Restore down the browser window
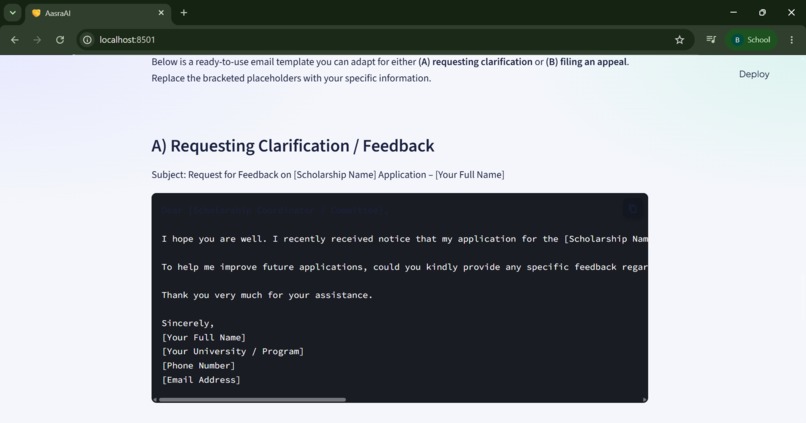 click(x=762, y=13)
